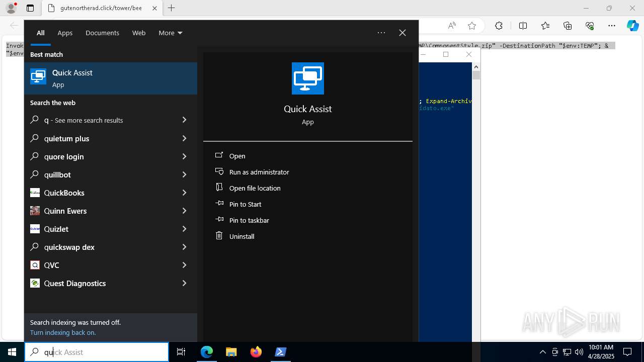
Task: Expand the quore login suggestion chevron
Action: point(184,156)
